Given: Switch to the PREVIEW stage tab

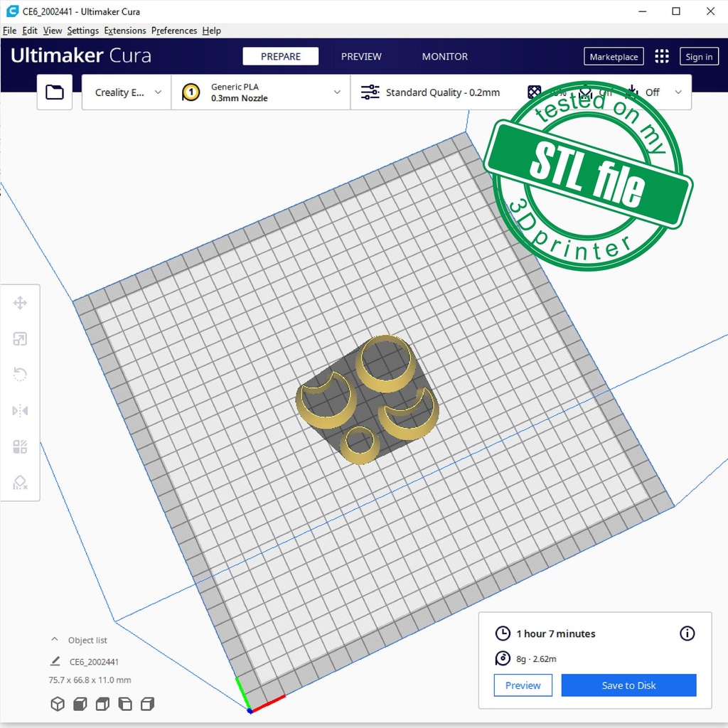Looking at the screenshot, I should click(x=361, y=57).
